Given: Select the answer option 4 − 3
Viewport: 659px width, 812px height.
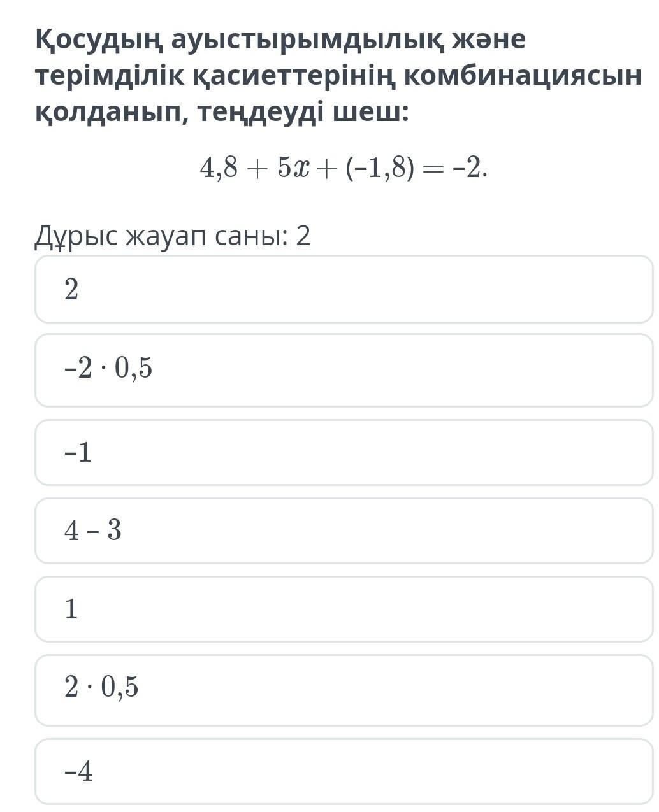Looking at the screenshot, I should (x=344, y=531).
